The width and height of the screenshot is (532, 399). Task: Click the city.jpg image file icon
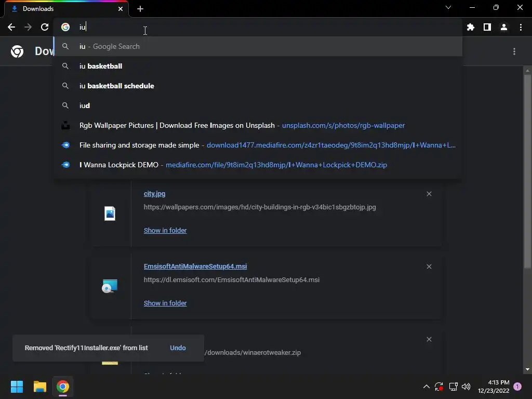(110, 214)
